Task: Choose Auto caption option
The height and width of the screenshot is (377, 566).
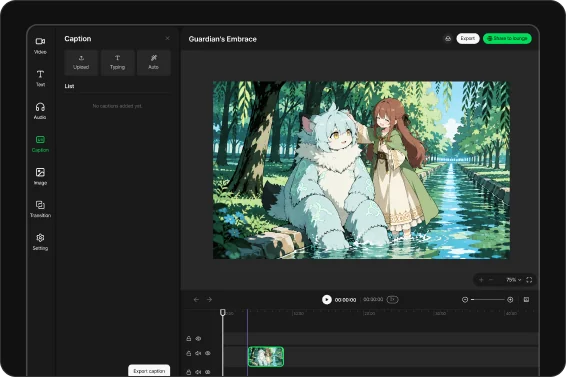Action: (153, 62)
